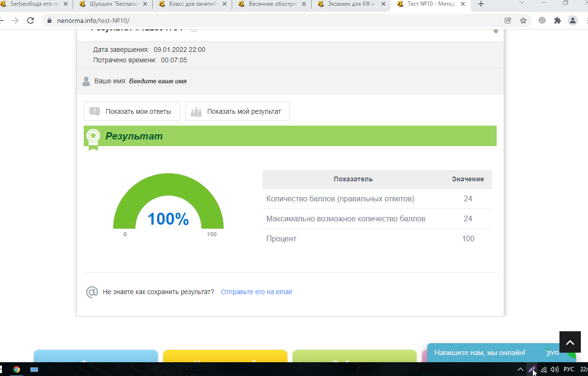The height and width of the screenshot is (376, 588).
Task: Expand hidden system tray icons chevron
Action: click(x=520, y=369)
